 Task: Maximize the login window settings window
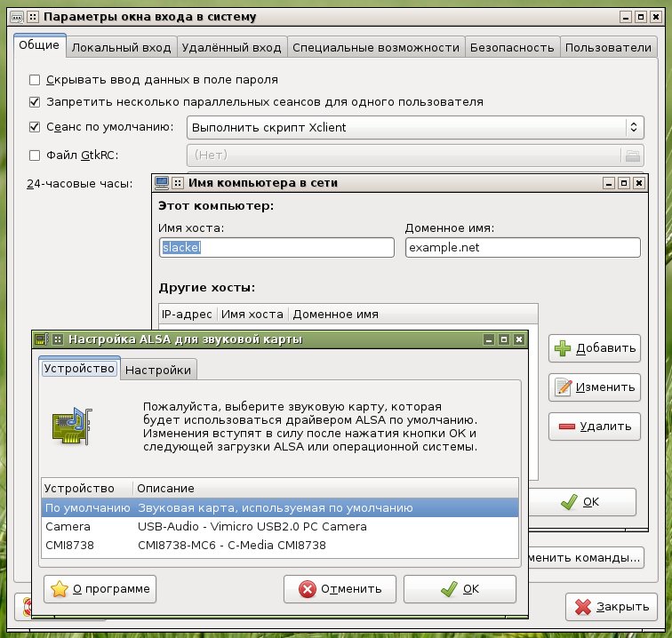pyautogui.click(x=641, y=17)
